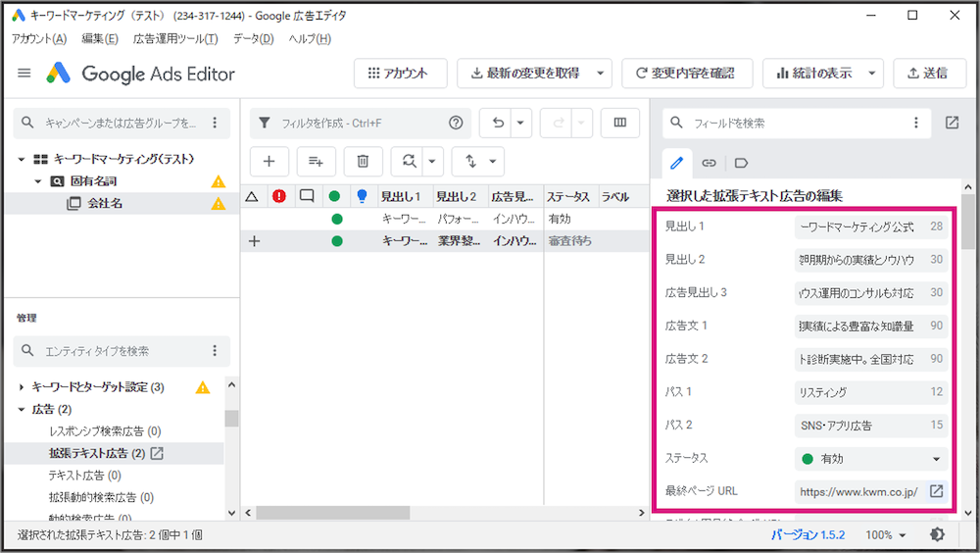Select 拡張動的検索広告 (0)
This screenshot has width=980, height=553.
[101, 497]
